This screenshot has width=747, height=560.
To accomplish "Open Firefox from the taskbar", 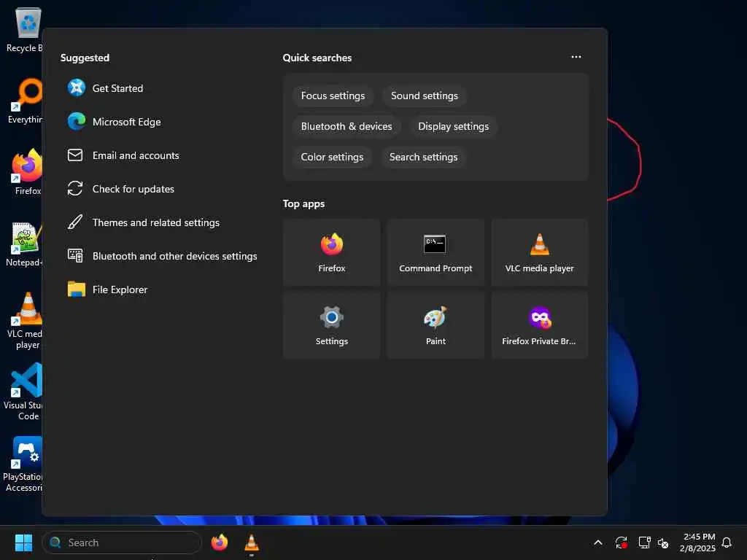I will (x=219, y=542).
